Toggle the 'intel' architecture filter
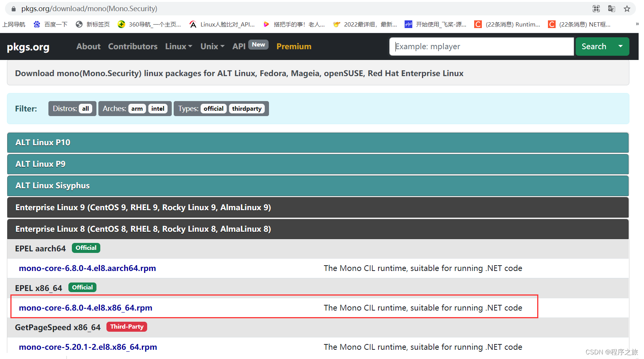The width and height of the screenshot is (644, 359). [158, 109]
